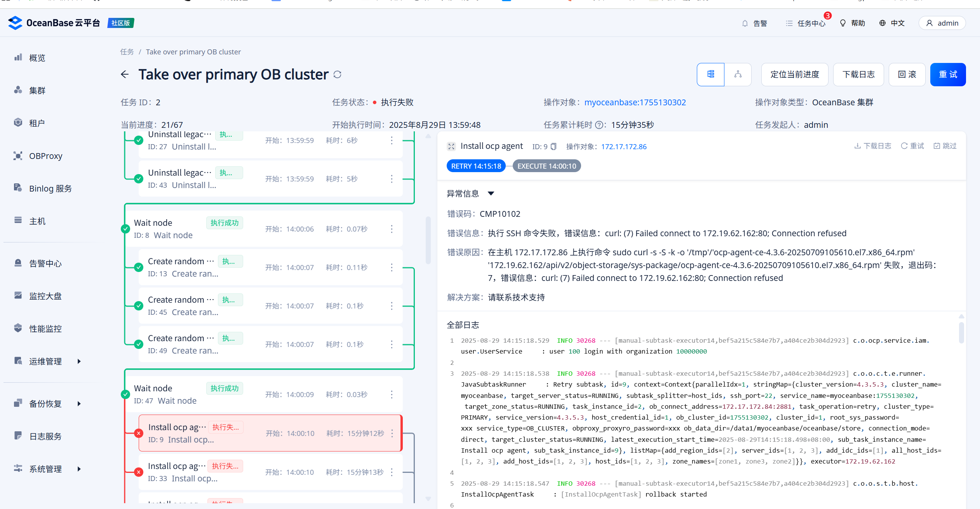Image resolution: width=980 pixels, height=509 pixels.
Task: Open host link 172.17.172.86
Action: (624, 146)
